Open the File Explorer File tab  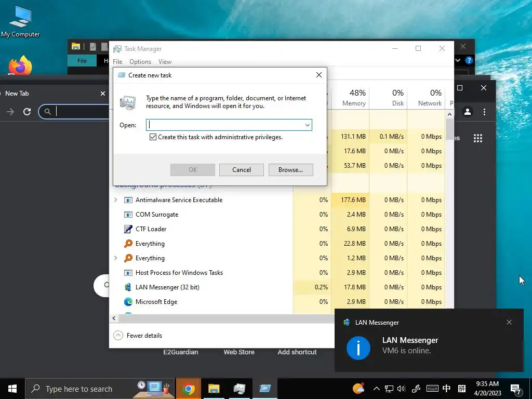click(x=82, y=61)
